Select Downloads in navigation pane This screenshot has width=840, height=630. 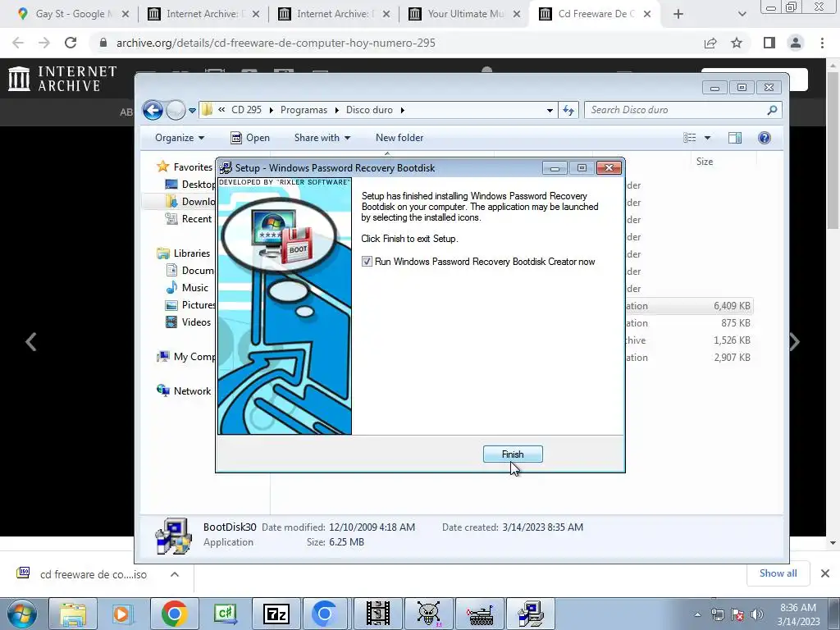tap(189, 202)
